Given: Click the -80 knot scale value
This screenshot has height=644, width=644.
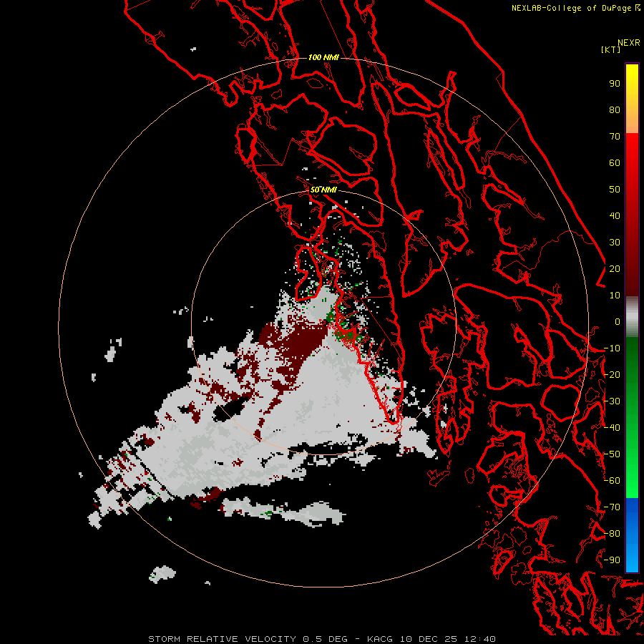Looking at the screenshot, I should [x=612, y=534].
